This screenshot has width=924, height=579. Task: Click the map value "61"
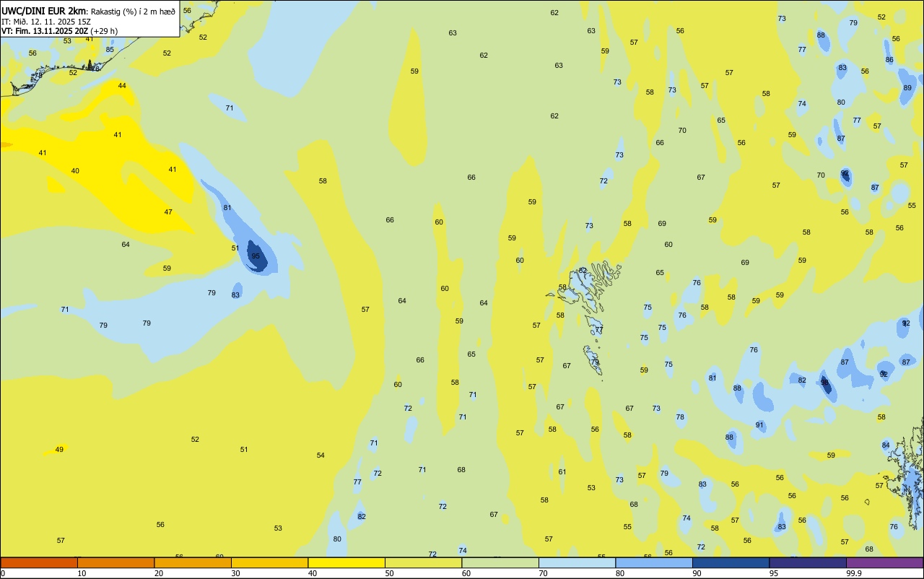click(562, 472)
